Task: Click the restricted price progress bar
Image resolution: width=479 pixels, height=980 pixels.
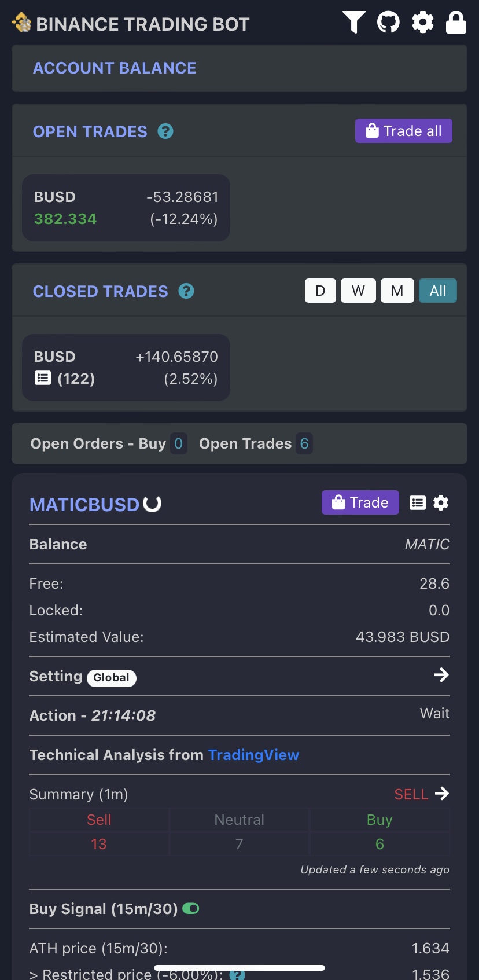Action: [x=239, y=967]
